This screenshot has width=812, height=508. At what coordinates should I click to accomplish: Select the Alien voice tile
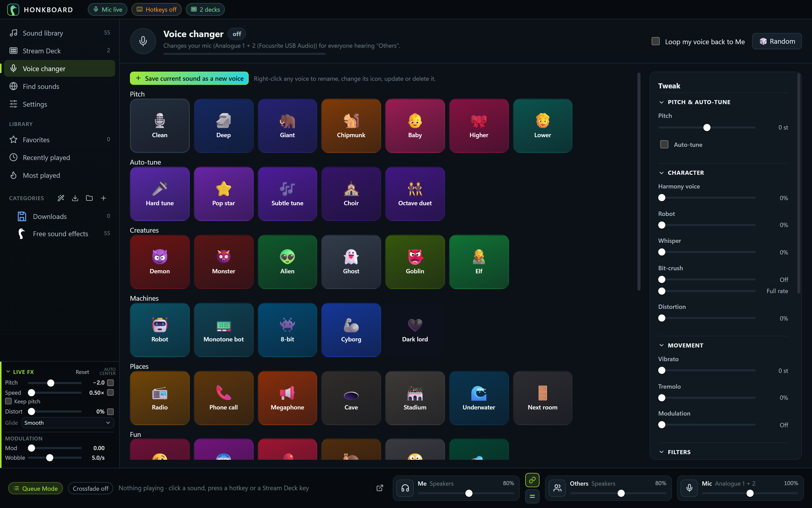click(287, 262)
